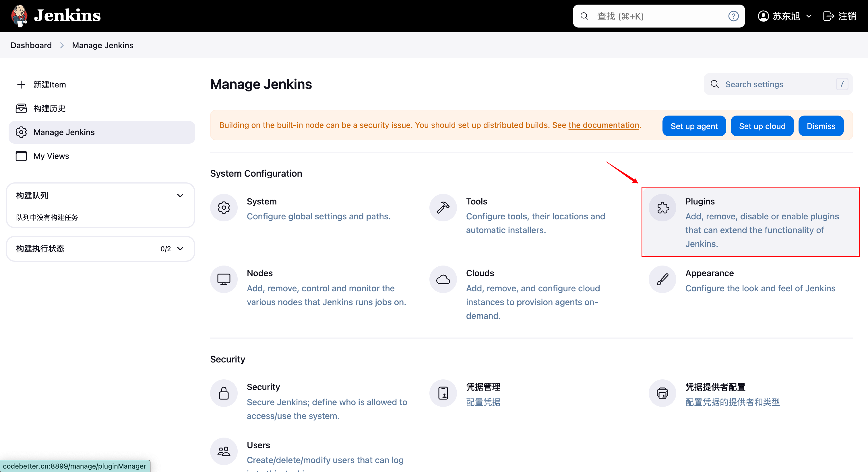Open the 构建执行状态 link
868x472 pixels.
point(40,249)
